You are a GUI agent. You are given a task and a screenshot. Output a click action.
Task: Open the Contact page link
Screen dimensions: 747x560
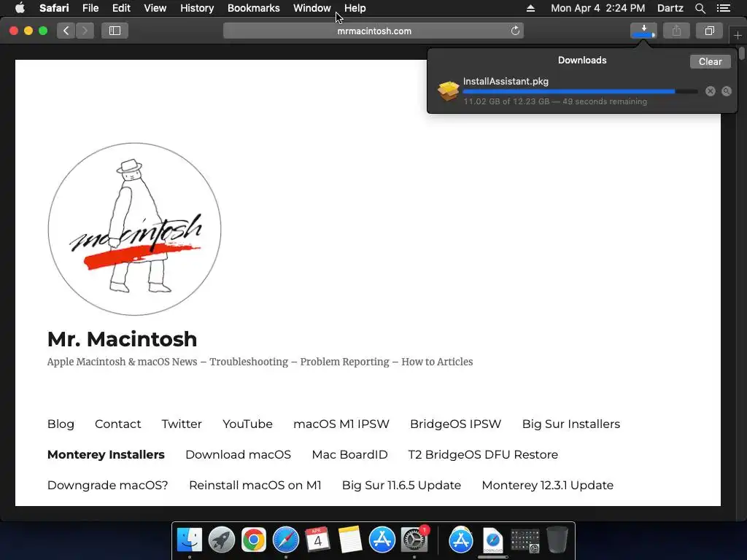point(117,424)
